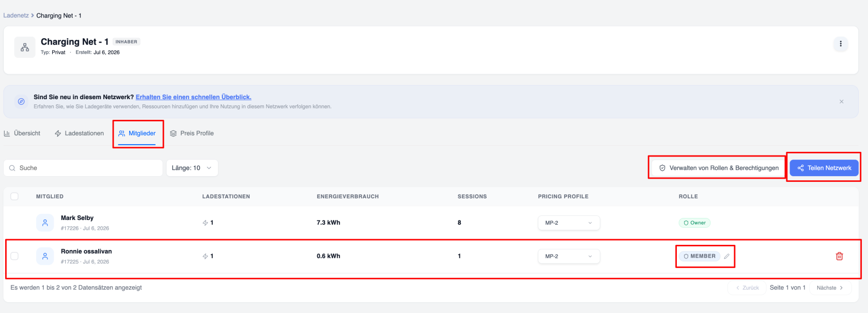This screenshot has height=313, width=868.
Task: Select the Ronnie ossalivan row checkbox
Action: [x=14, y=256]
